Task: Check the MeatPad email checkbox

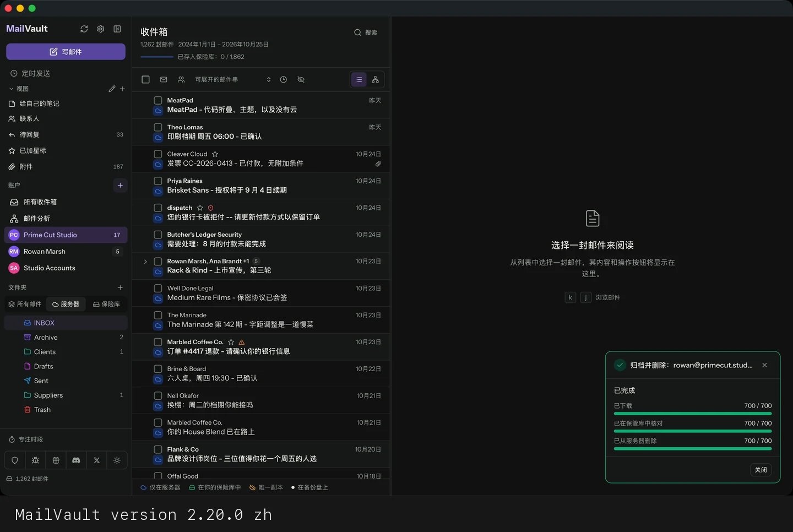Action: [x=158, y=101]
